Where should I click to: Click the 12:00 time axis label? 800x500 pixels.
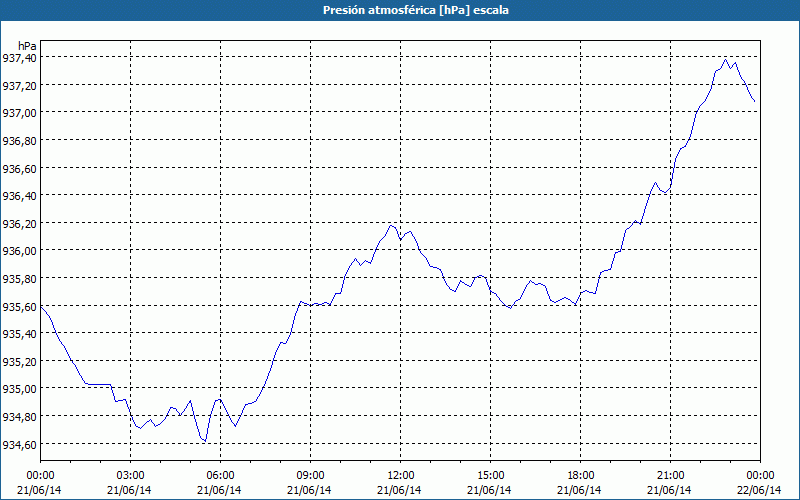[x=401, y=476]
